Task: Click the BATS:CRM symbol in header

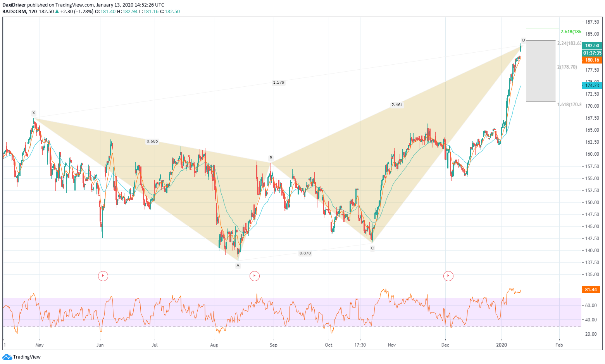Action: pyautogui.click(x=15, y=12)
